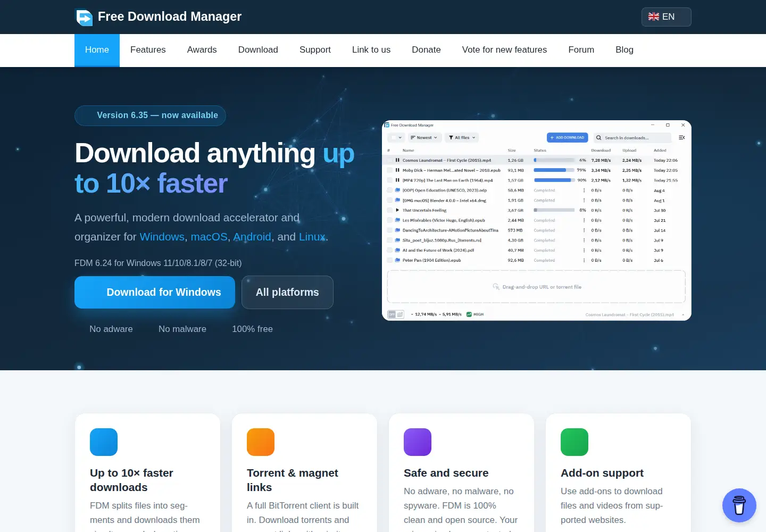766x532 pixels.
Task: Click the green HIGH traffic mode icon
Action: (469, 314)
